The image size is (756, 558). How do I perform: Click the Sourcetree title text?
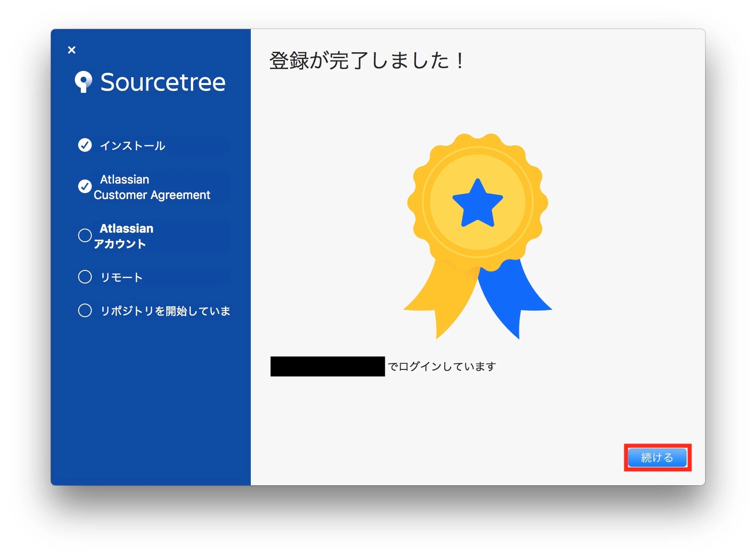(x=163, y=82)
